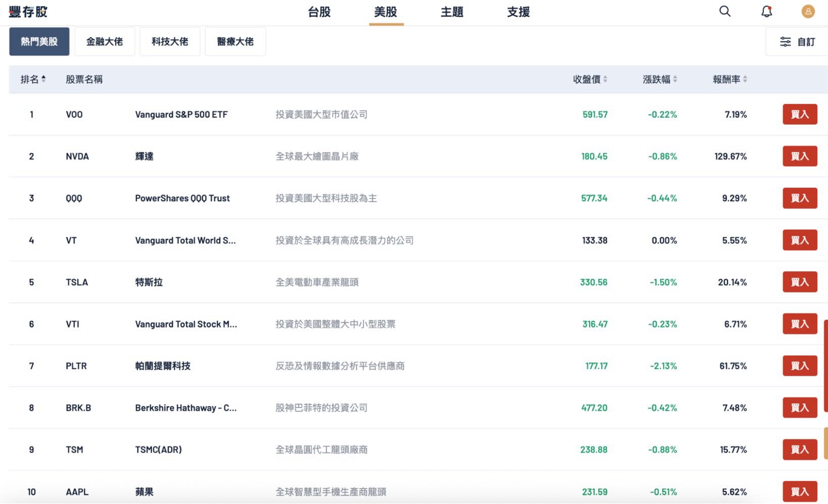This screenshot has height=504, width=828.
Task: Switch to the 台股 tab
Action: pyautogui.click(x=319, y=12)
